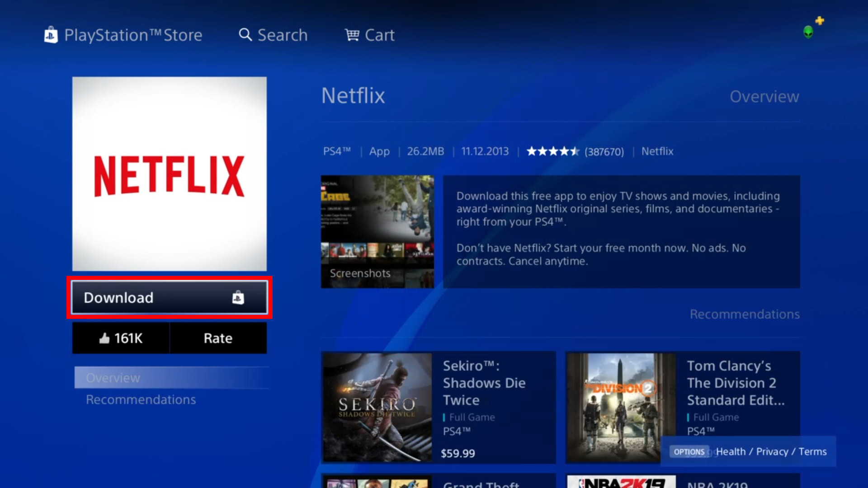This screenshot has height=488, width=868.
Task: Select the Recommendations tab on left panel
Action: point(141,400)
